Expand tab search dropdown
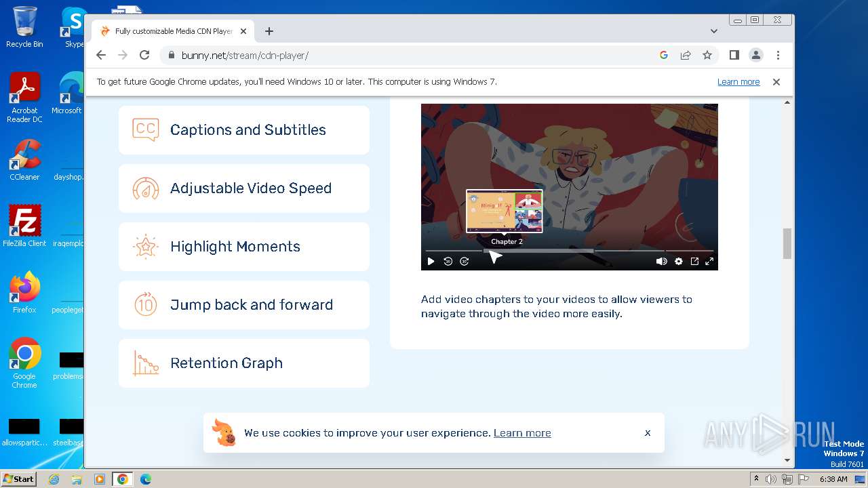This screenshot has height=488, width=868. tap(714, 31)
